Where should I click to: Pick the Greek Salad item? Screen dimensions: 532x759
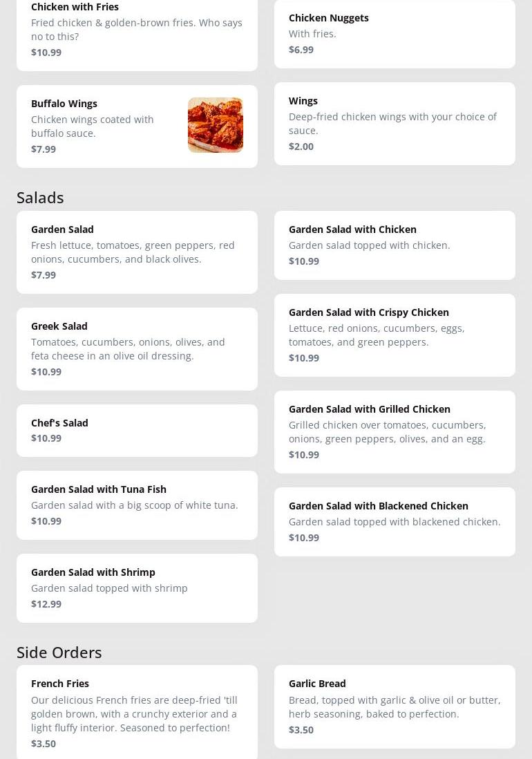(x=137, y=348)
